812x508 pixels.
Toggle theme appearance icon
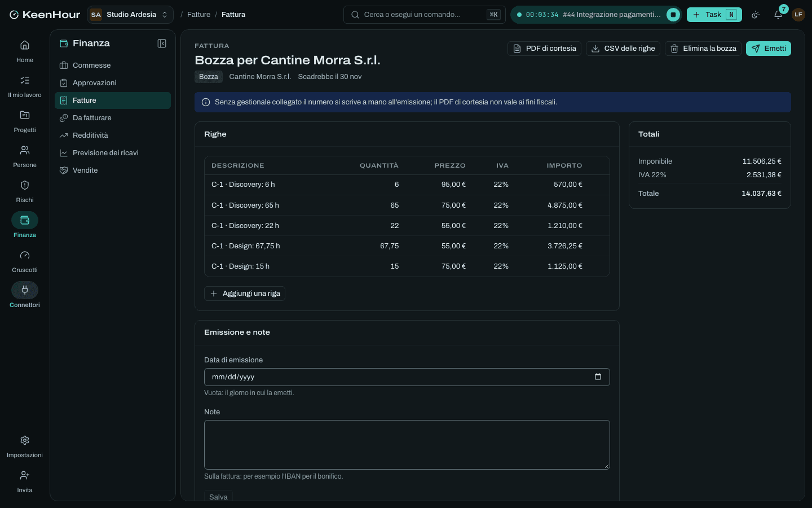756,15
